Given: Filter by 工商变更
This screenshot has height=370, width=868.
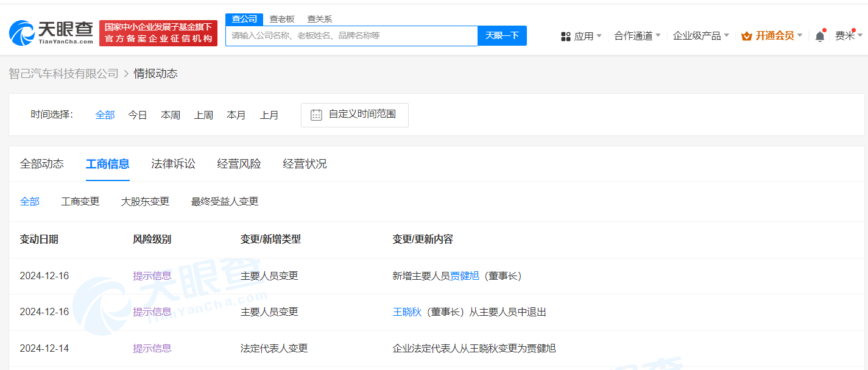Looking at the screenshot, I should click(x=80, y=201).
